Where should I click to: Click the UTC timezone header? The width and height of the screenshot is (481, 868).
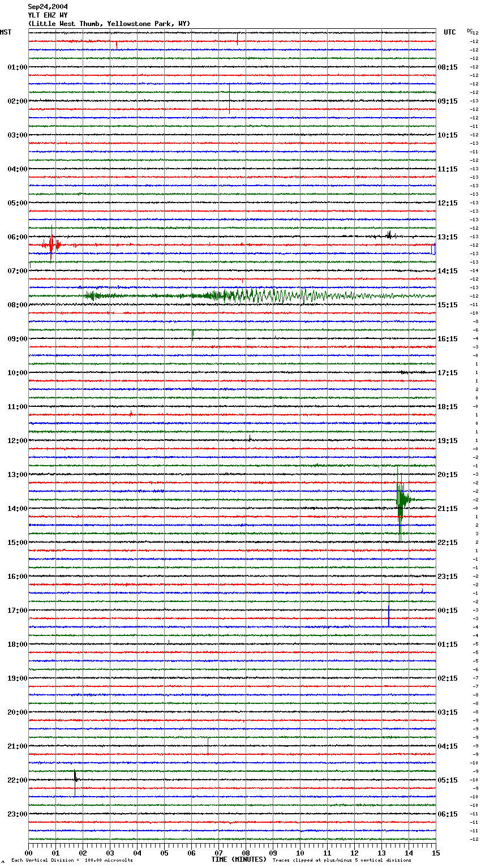[450, 32]
